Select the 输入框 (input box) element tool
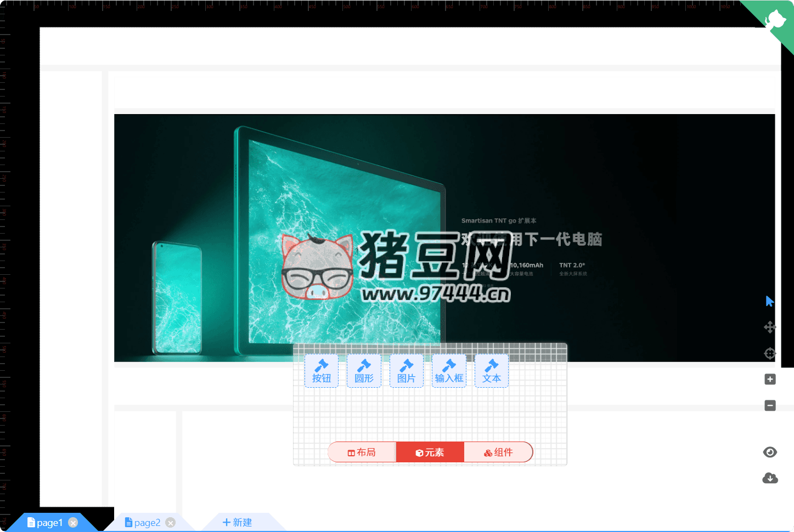The height and width of the screenshot is (532, 794). pos(449,371)
